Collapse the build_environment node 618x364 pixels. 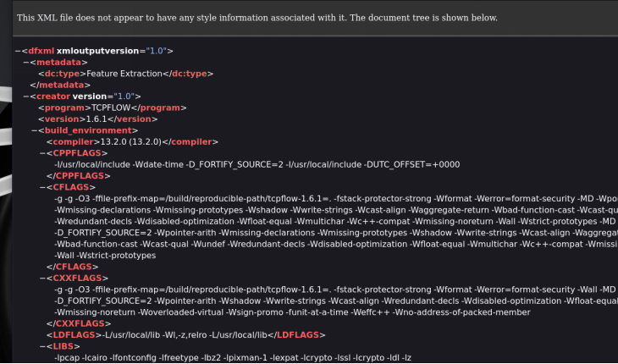(x=35, y=130)
